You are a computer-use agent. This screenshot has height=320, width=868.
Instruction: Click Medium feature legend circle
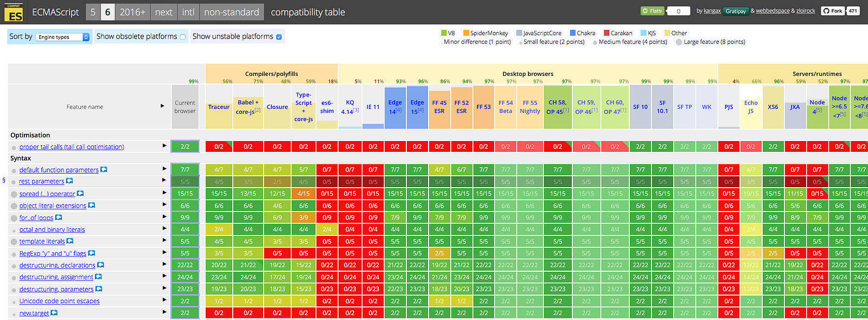coord(595,42)
